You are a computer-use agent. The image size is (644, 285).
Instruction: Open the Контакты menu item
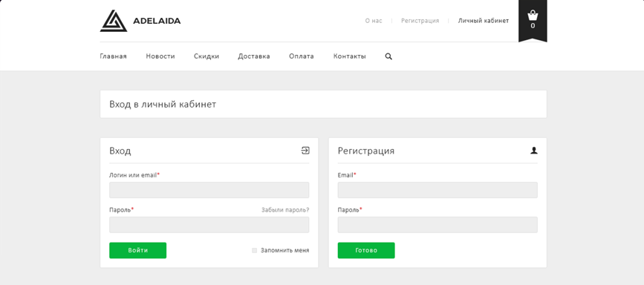(x=350, y=56)
